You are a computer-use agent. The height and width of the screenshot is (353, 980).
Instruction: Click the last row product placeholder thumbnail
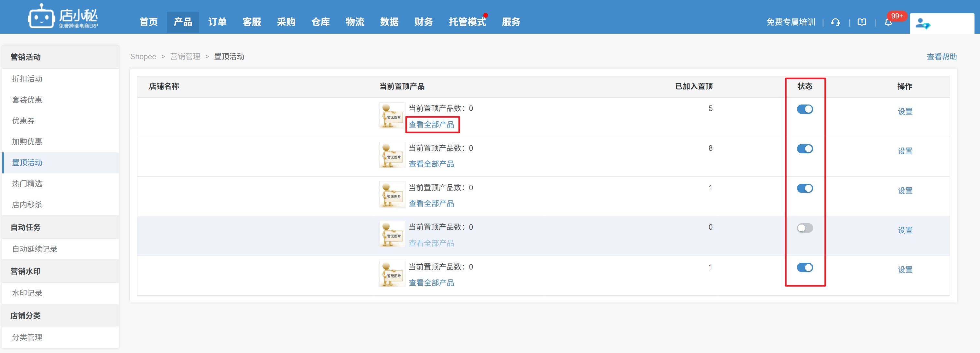point(392,274)
